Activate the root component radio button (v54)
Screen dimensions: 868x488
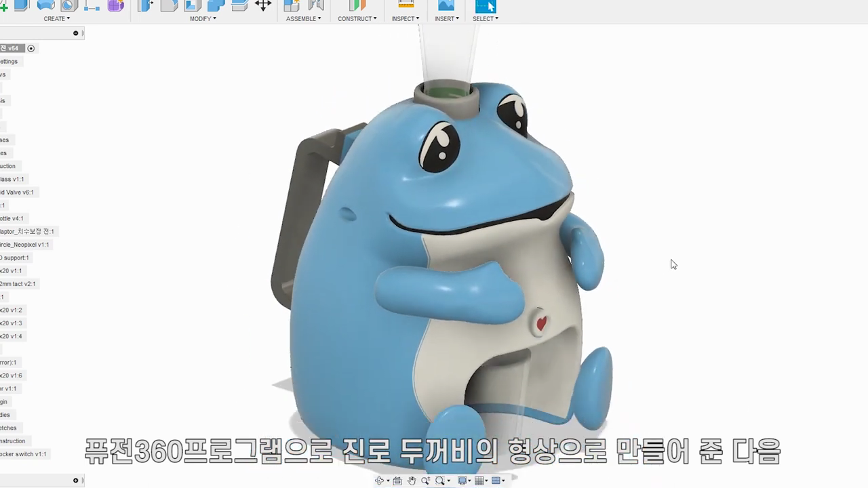pyautogui.click(x=31, y=48)
